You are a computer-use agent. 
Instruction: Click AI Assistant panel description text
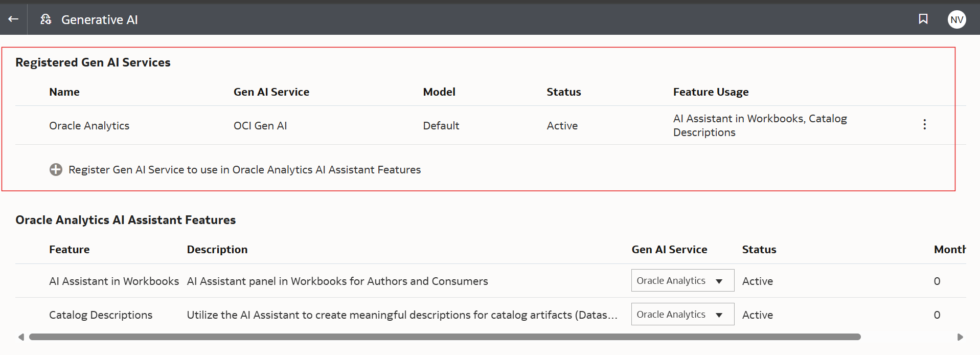[337, 281]
